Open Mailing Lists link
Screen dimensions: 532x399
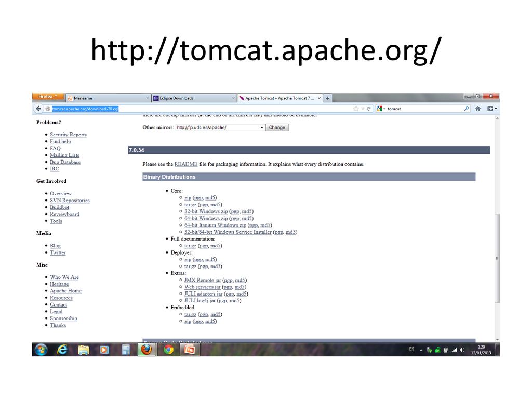click(x=64, y=155)
